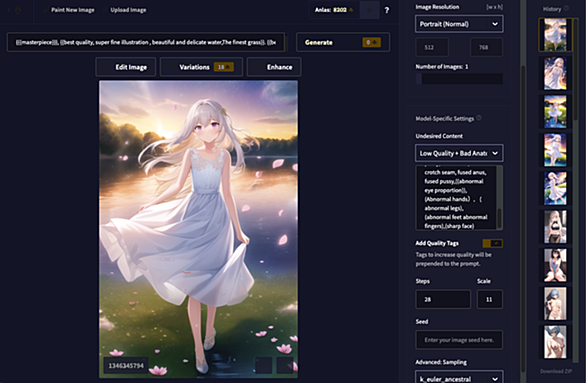Image resolution: width=586 pixels, height=383 pixels.
Task: Click the info icon next to History
Action: [566, 8]
